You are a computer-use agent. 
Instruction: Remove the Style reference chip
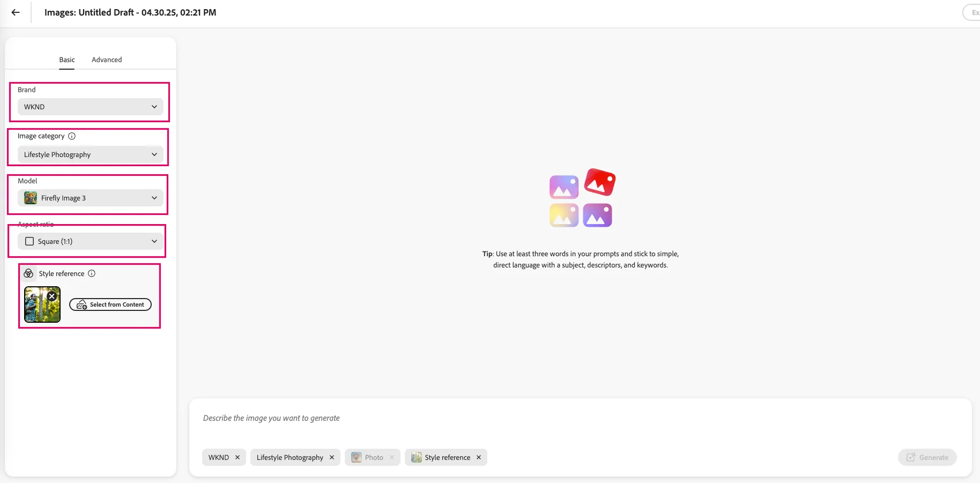(479, 457)
